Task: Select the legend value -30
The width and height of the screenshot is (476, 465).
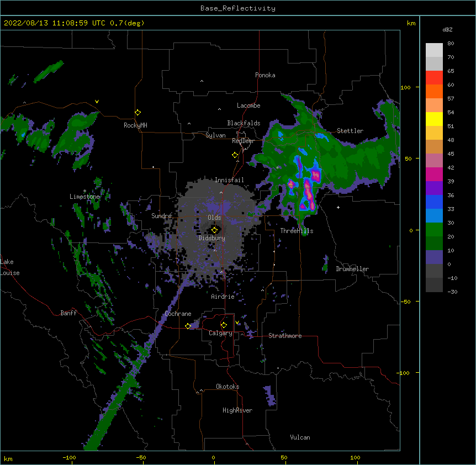Action: (452, 292)
